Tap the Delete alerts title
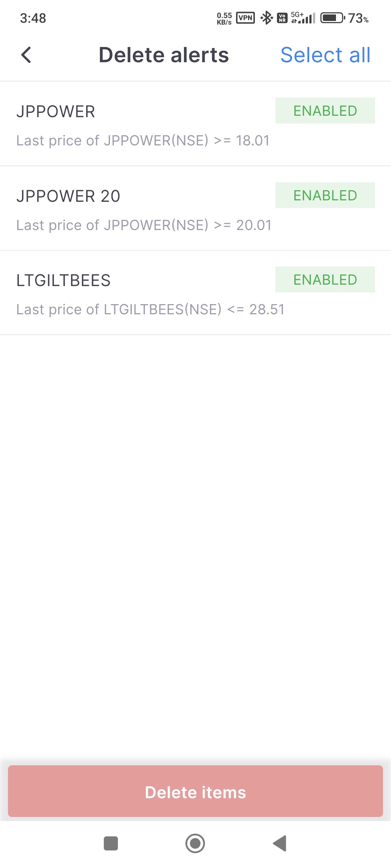The height and width of the screenshot is (868, 391). [164, 55]
